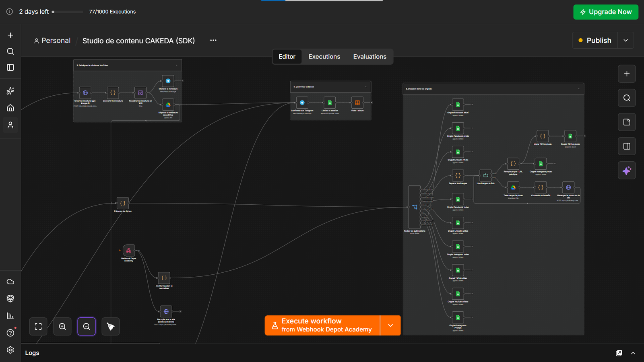Collapse the Confirmer et libérer group

(366, 87)
